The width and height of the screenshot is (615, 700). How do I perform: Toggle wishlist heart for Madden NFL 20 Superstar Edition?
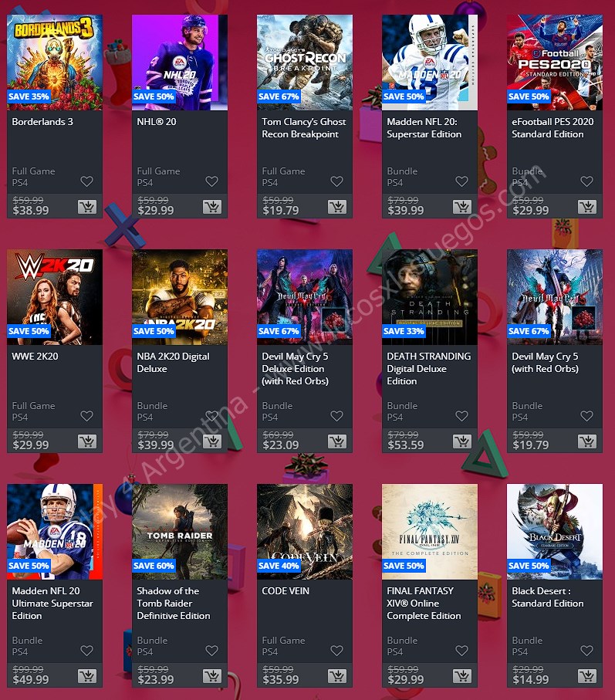coord(461,181)
